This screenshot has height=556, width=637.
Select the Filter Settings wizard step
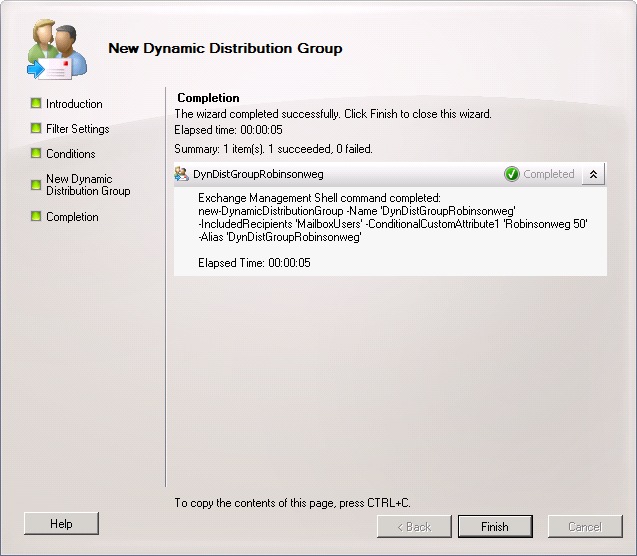(x=77, y=129)
